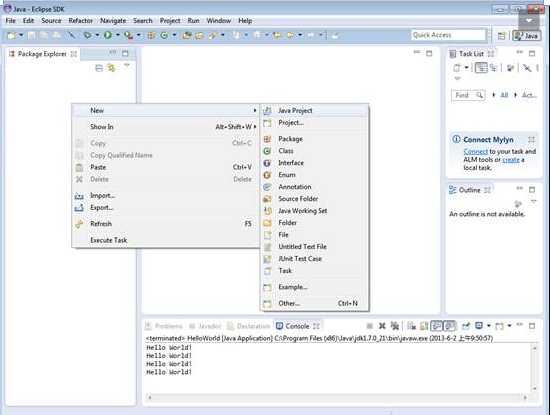Image resolution: width=550 pixels, height=415 pixels.
Task: Maximize the Console view
Action: [x=532, y=326]
